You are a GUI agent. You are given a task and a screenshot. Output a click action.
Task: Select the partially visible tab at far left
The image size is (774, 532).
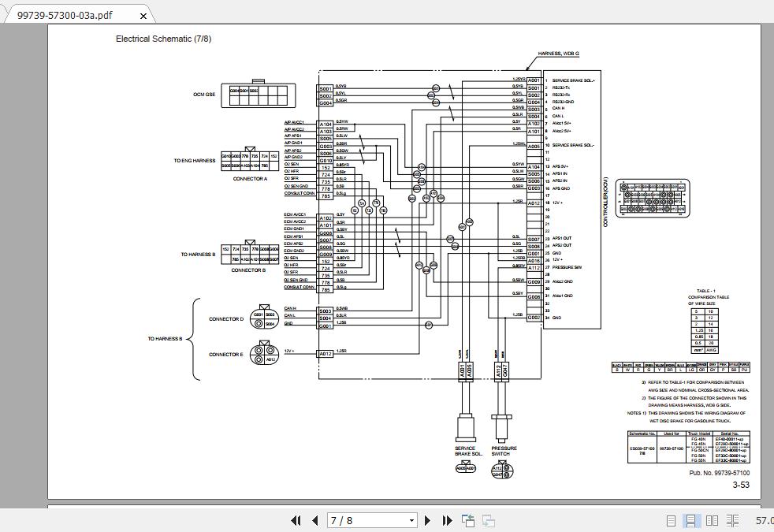point(4,14)
